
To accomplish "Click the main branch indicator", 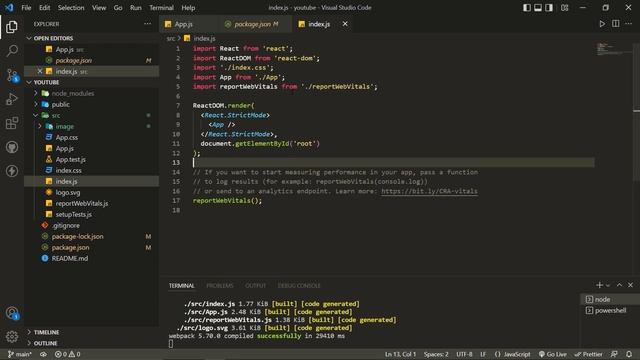I will click(20, 354).
